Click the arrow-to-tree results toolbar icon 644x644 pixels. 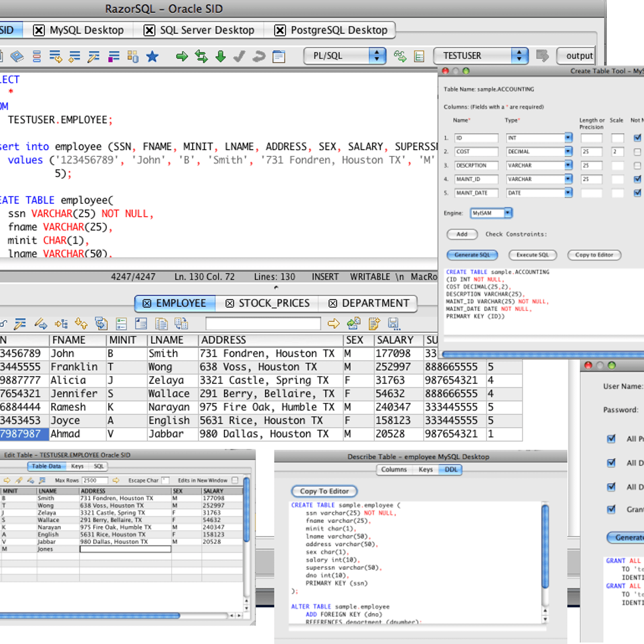tap(61, 324)
